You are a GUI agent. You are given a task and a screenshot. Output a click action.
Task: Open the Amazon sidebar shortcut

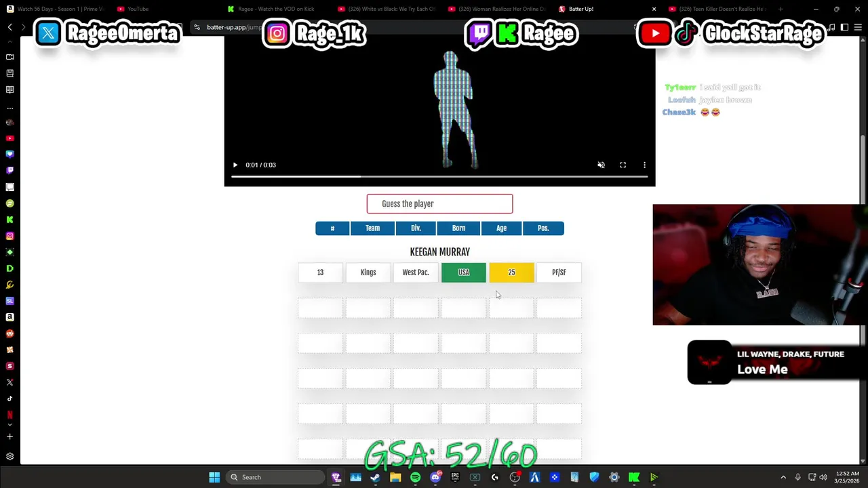(9, 317)
